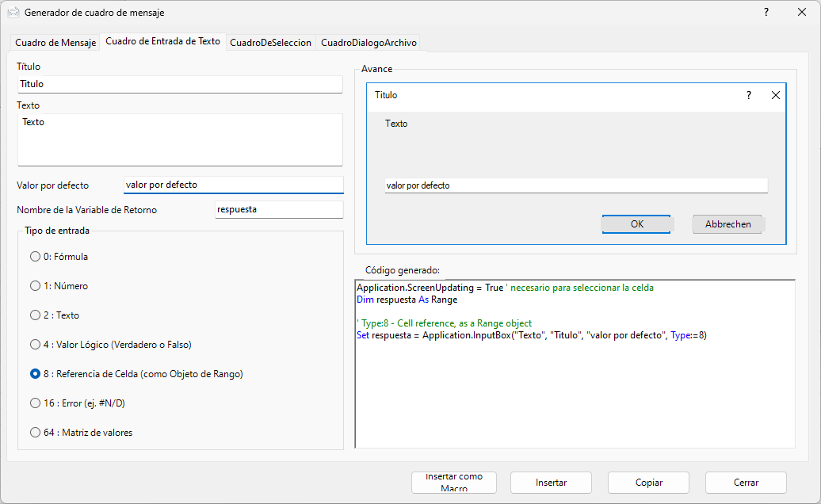The width and height of the screenshot is (821, 504).
Task: Click the Copiar button
Action: (x=649, y=483)
